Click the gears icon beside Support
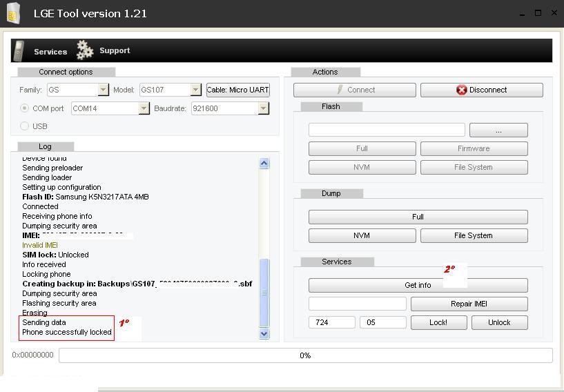The height and width of the screenshot is (392, 564). [x=85, y=50]
